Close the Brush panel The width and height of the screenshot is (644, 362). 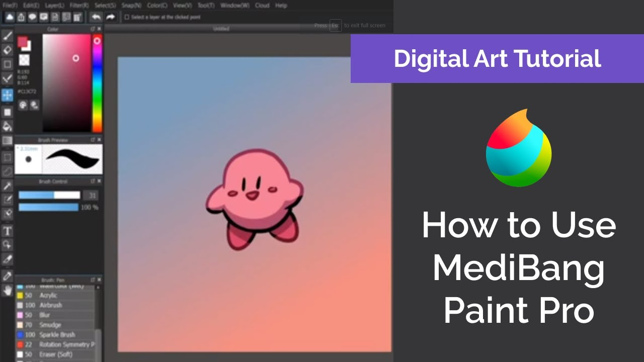pyautogui.click(x=99, y=280)
